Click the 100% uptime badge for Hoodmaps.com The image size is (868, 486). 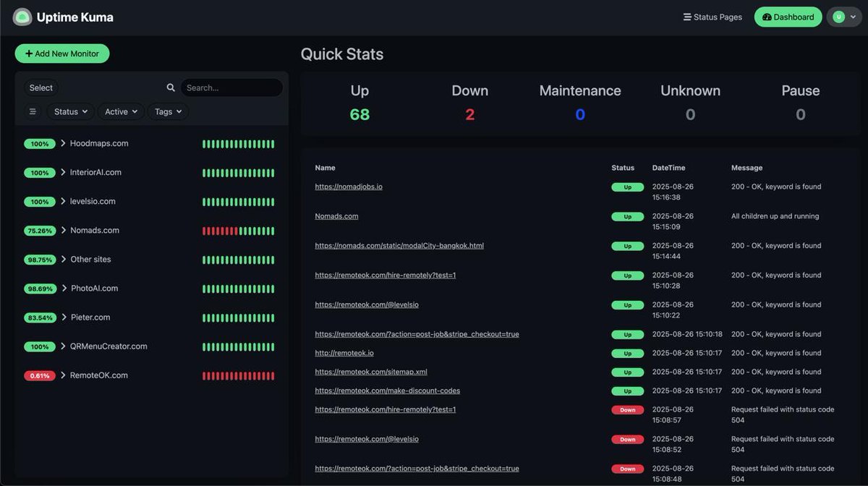pos(40,144)
